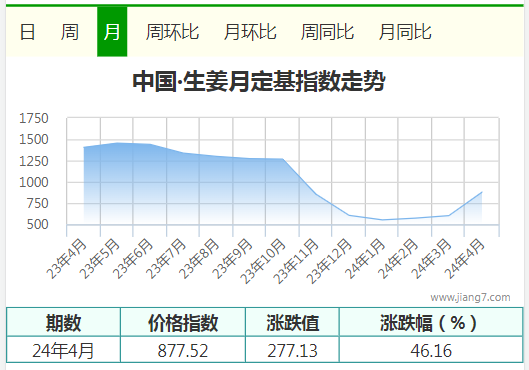Switch to the 周 tab
This screenshot has height=370, width=529.
tap(69, 32)
